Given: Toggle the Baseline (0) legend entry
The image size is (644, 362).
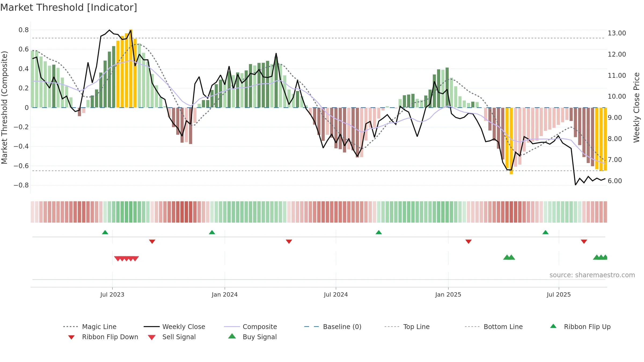Looking at the screenshot, I should point(333,327).
